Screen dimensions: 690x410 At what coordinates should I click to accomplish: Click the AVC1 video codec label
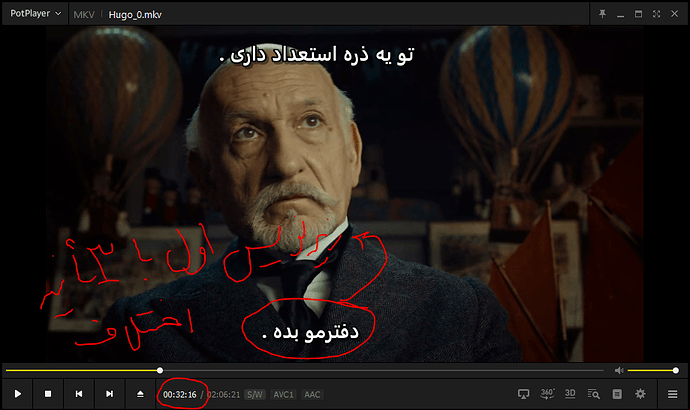click(x=283, y=395)
